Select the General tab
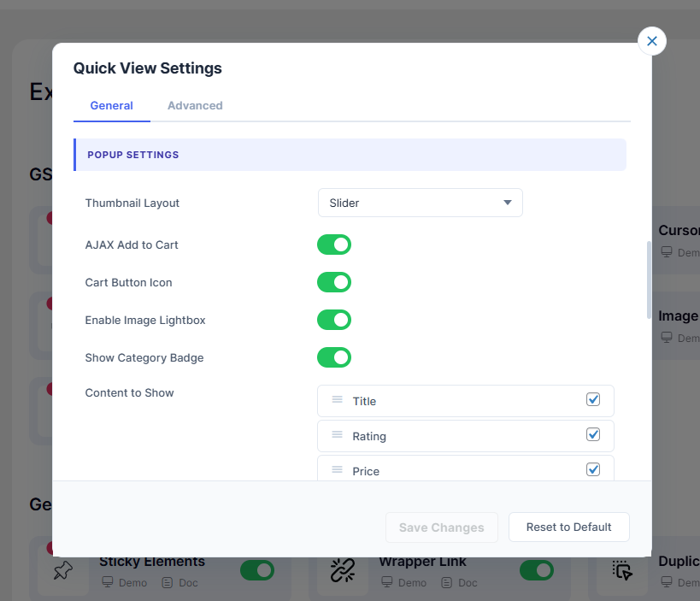This screenshot has width=700, height=601. pos(111,106)
